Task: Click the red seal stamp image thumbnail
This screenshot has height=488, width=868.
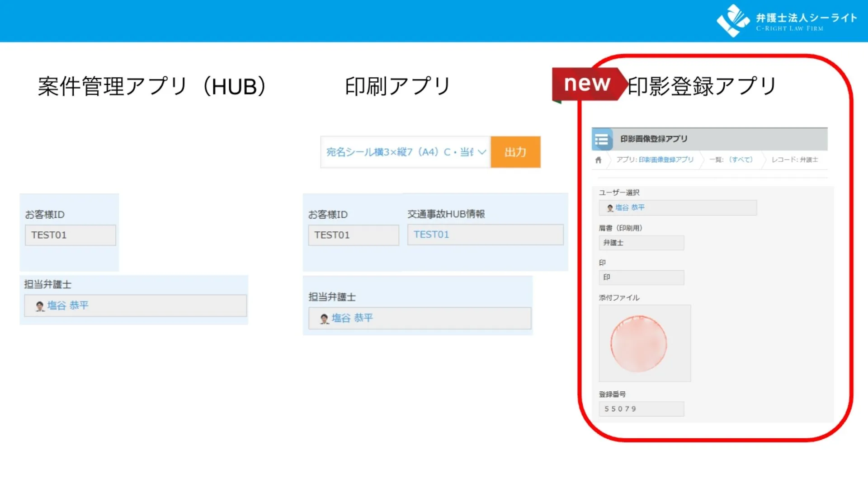Action: 638,343
